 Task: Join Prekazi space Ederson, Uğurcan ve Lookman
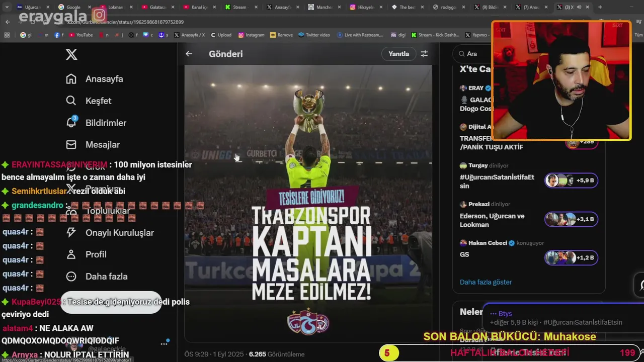pos(528,215)
